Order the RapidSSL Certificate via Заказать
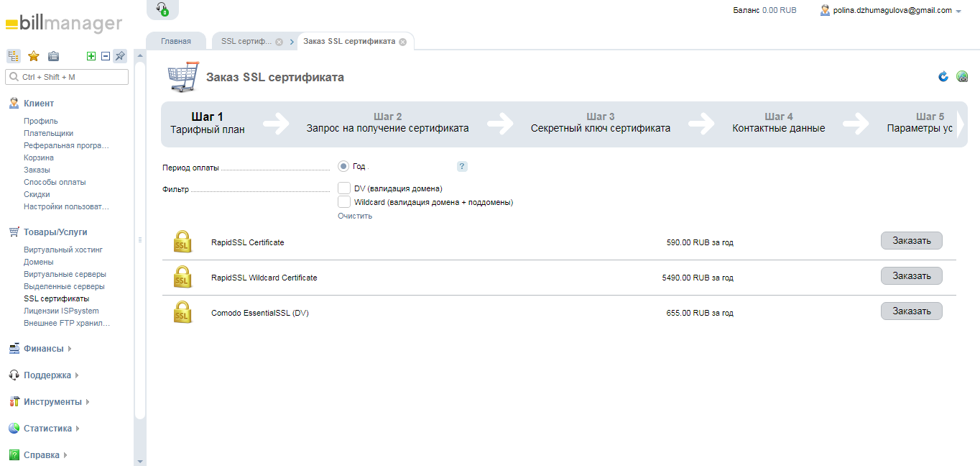This screenshot has height=466, width=980. coord(911,241)
